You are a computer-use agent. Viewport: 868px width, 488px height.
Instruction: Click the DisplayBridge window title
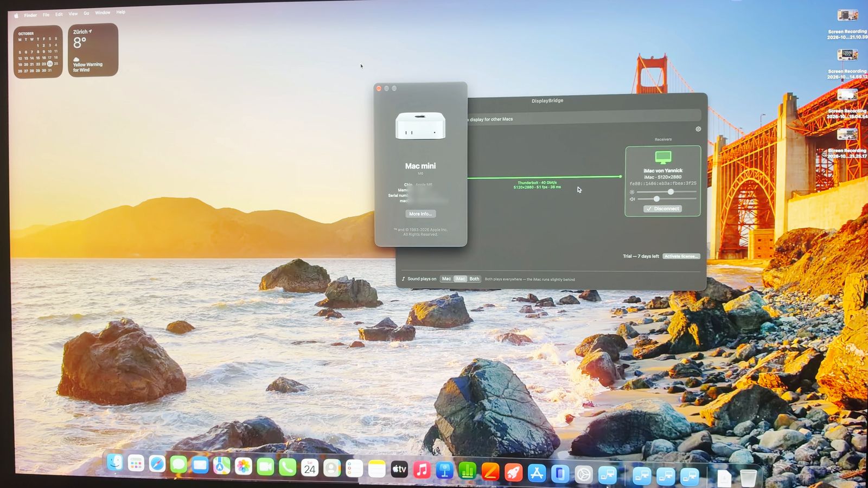pyautogui.click(x=547, y=101)
